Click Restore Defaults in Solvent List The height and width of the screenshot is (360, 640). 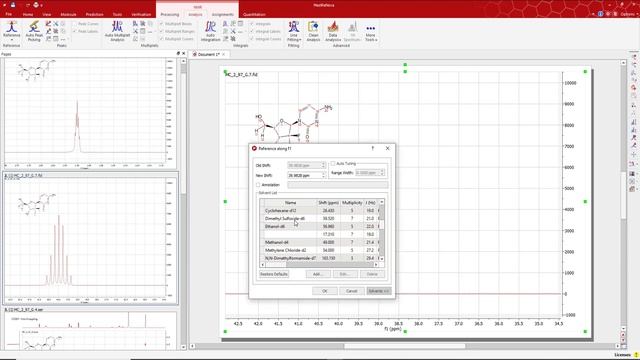(x=274, y=274)
